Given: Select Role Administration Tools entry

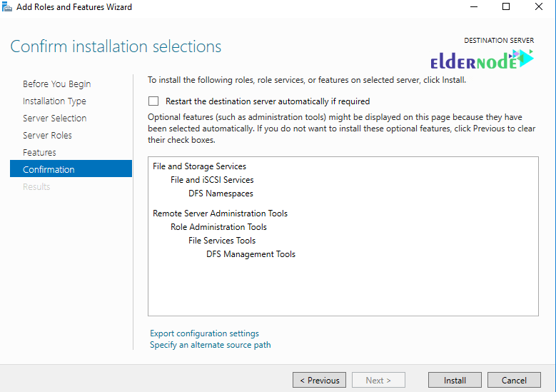Looking at the screenshot, I should pos(218,226).
